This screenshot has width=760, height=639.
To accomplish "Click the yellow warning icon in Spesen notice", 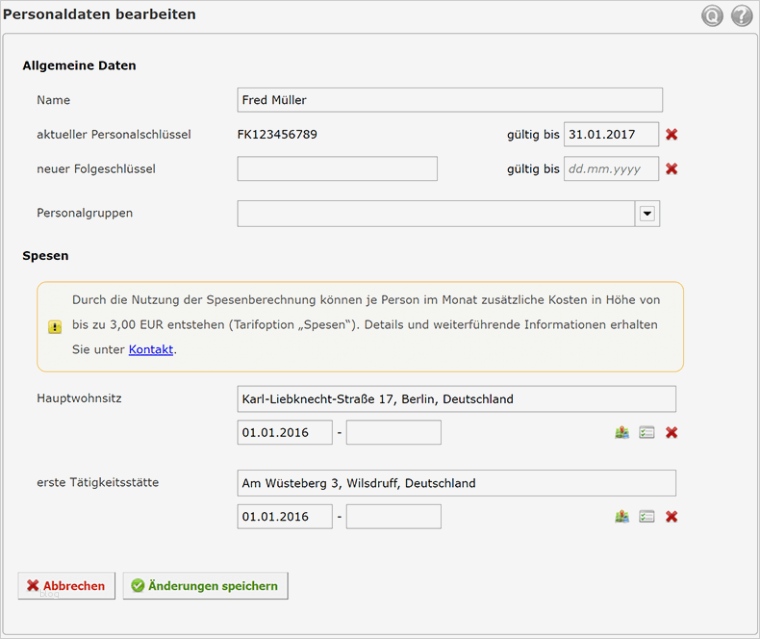I will point(55,326).
